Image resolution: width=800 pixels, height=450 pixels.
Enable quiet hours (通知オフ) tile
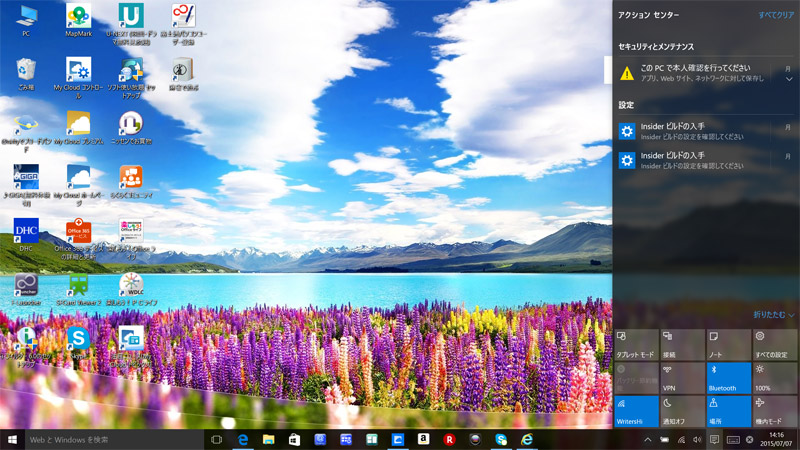683,410
